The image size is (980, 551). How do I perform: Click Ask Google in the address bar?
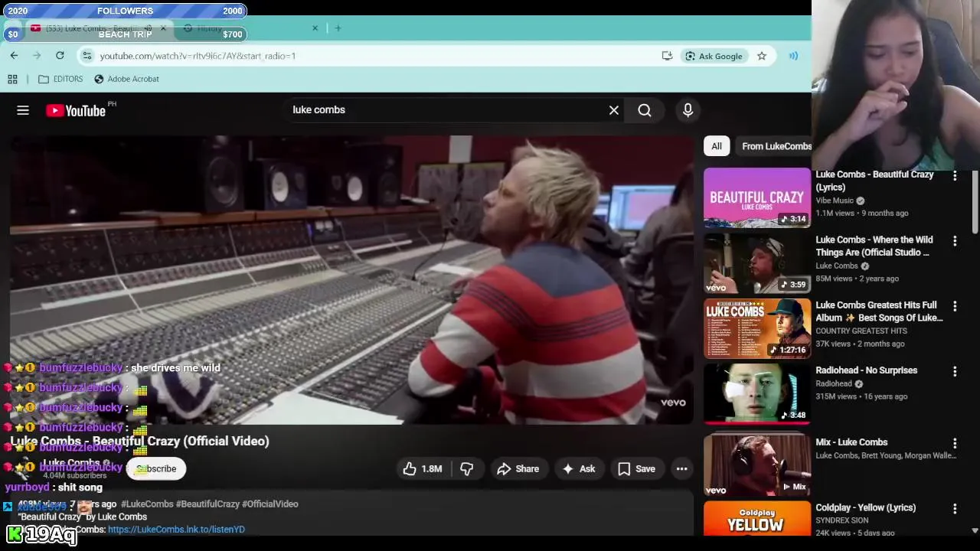coord(714,56)
